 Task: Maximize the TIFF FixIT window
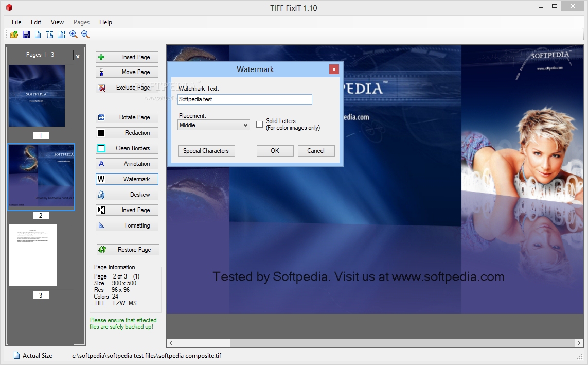(555, 6)
